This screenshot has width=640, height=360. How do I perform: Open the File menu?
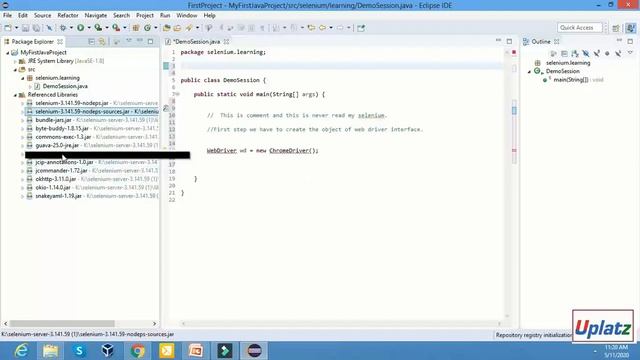[x=7, y=15]
